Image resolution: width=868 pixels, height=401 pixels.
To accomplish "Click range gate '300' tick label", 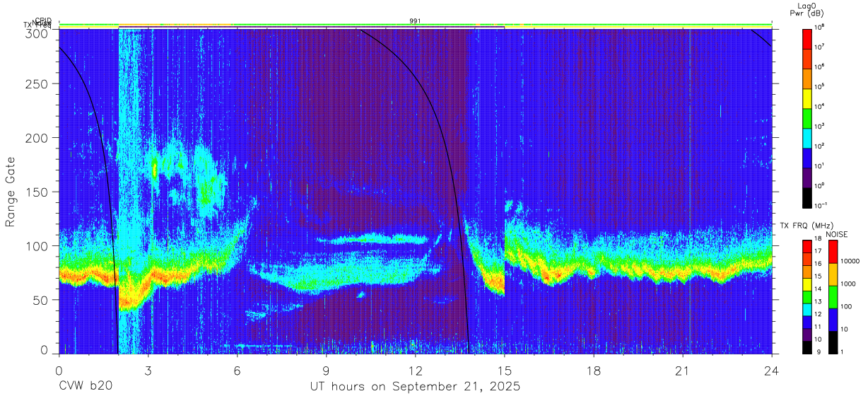I will click(x=36, y=33).
